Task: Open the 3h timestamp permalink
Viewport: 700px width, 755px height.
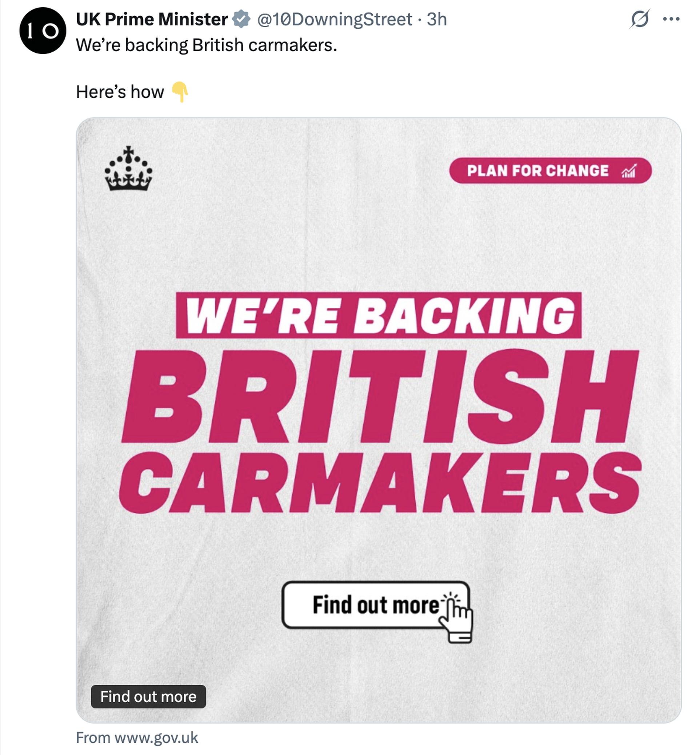Action: (x=437, y=19)
